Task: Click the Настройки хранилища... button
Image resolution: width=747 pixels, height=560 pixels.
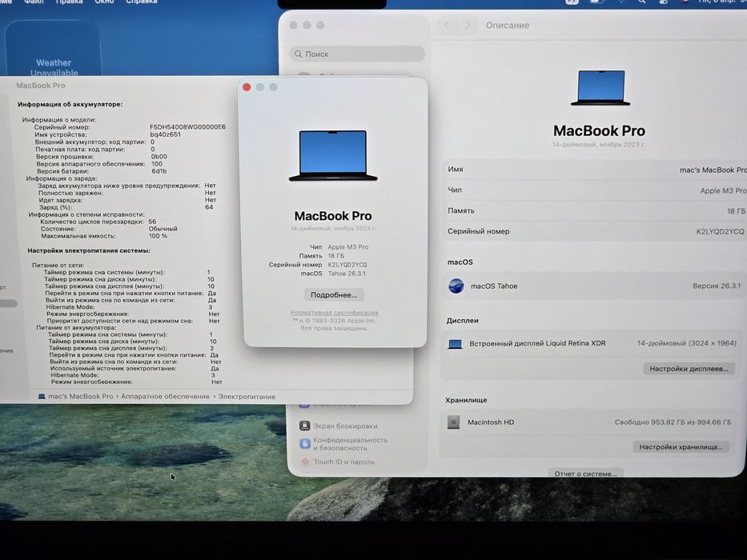Action: (681, 446)
